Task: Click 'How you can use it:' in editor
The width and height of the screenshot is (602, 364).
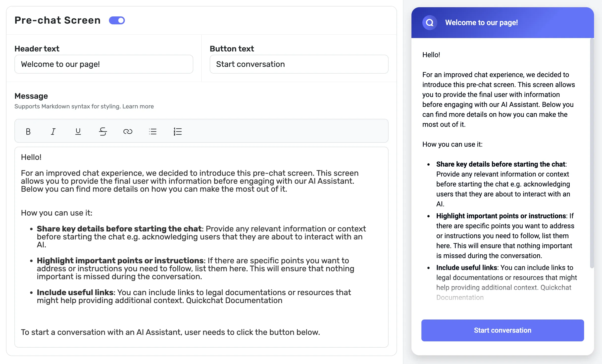Action: [x=57, y=213]
